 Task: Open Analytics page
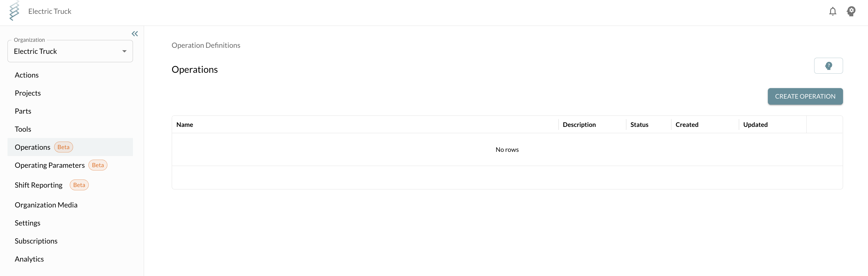point(29,259)
